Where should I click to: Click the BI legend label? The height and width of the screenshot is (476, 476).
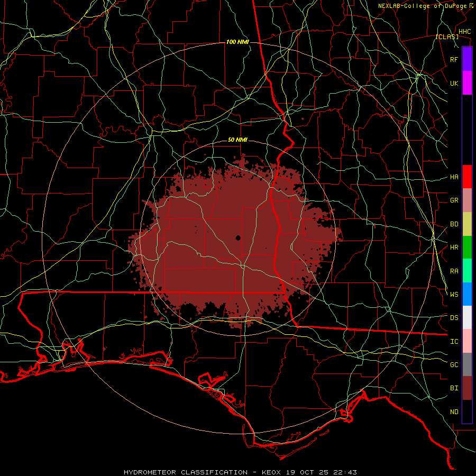pyautogui.click(x=454, y=388)
